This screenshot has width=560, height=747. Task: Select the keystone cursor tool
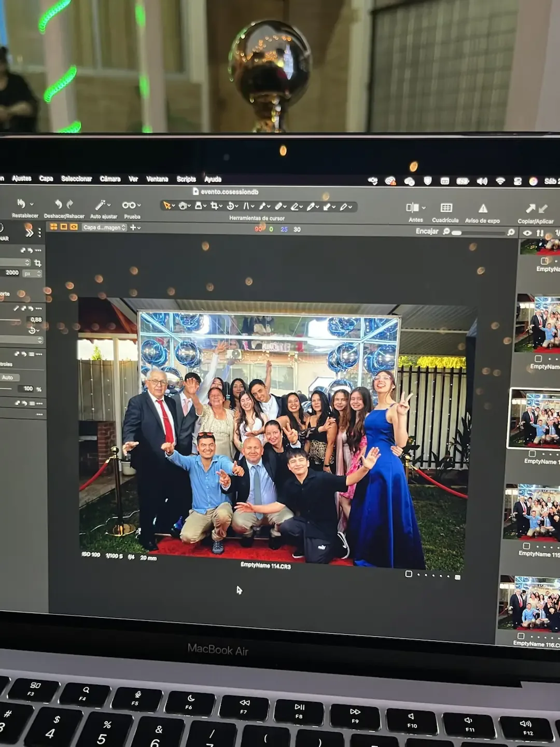coord(246,206)
